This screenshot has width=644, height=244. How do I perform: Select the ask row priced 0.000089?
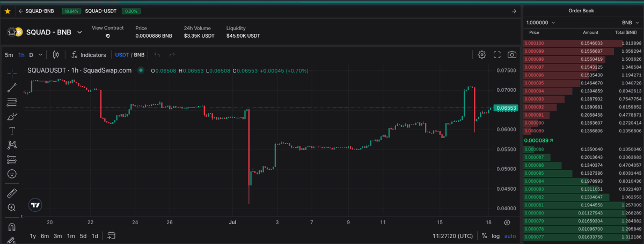[x=582, y=131]
